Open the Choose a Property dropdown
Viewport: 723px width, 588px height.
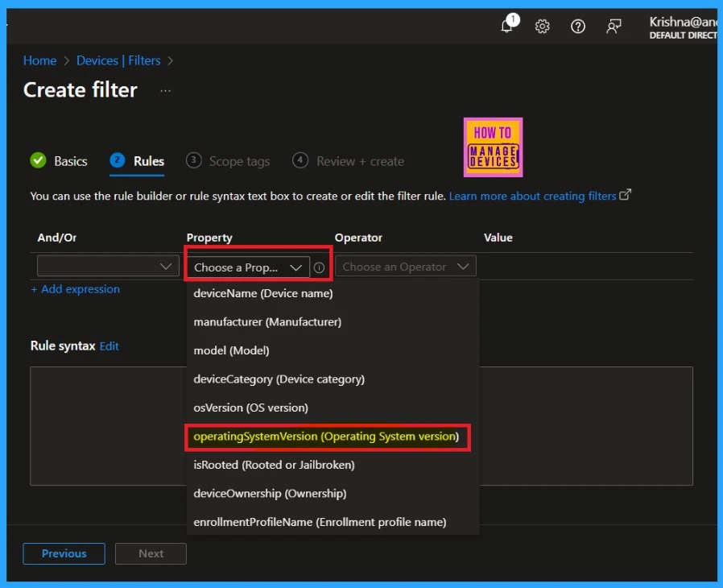point(248,267)
